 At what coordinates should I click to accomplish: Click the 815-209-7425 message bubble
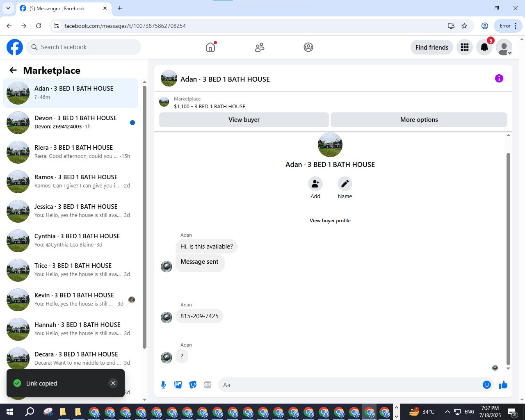tap(199, 316)
